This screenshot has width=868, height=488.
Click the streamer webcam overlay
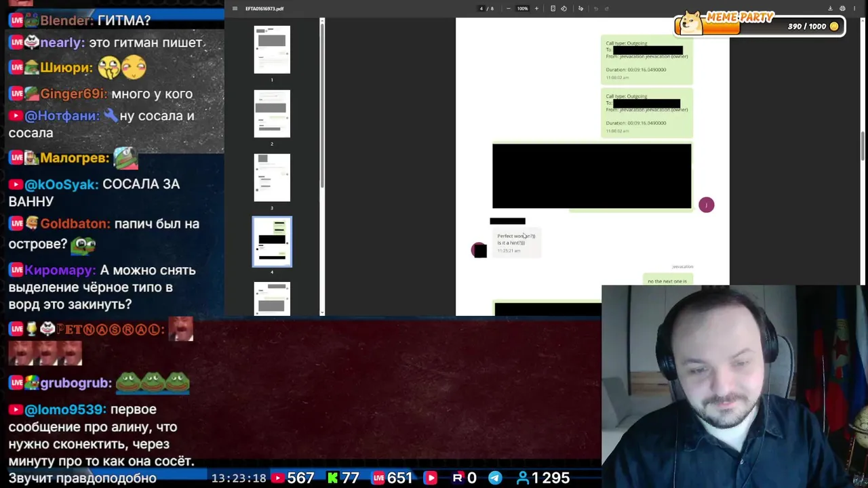point(734,386)
